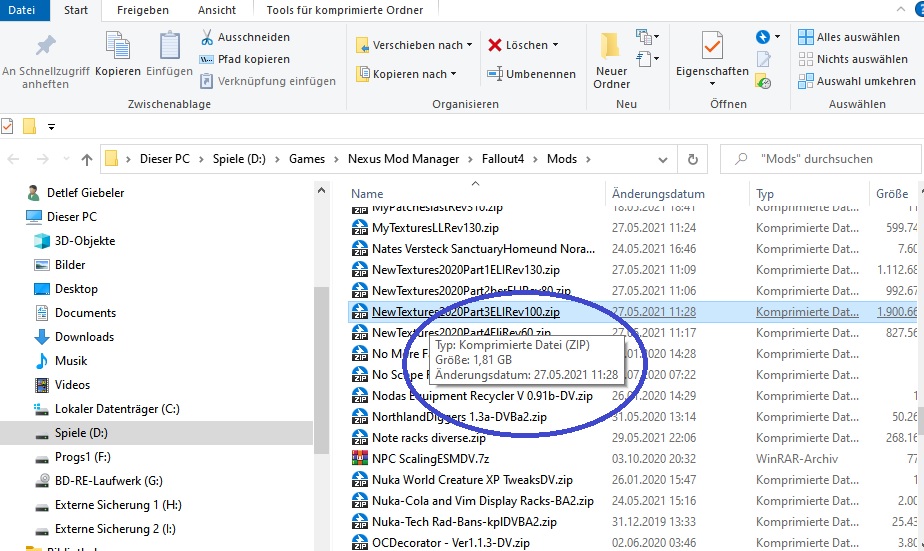Open the address bar history dropdown
This screenshot has width=924, height=551.
[x=665, y=159]
